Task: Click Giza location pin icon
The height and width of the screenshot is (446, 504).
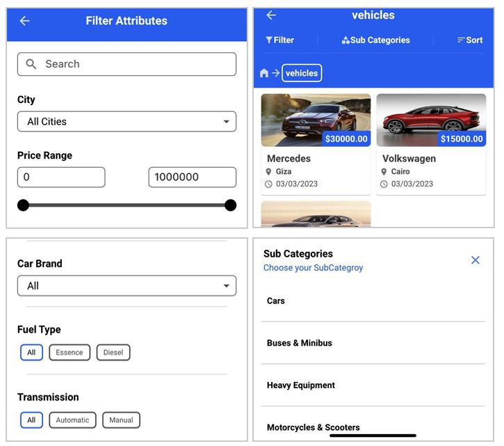Action: [269, 172]
